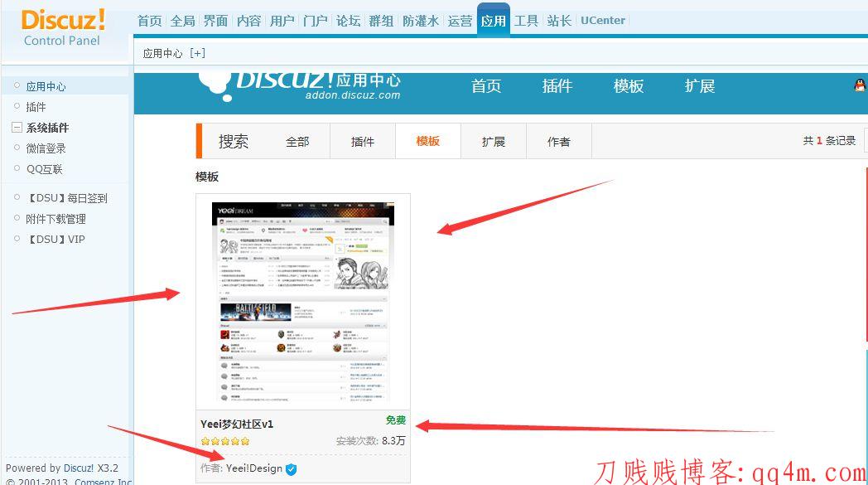This screenshot has width=868, height=485.
Task: Select the 插件 search filter tab
Action: (363, 142)
